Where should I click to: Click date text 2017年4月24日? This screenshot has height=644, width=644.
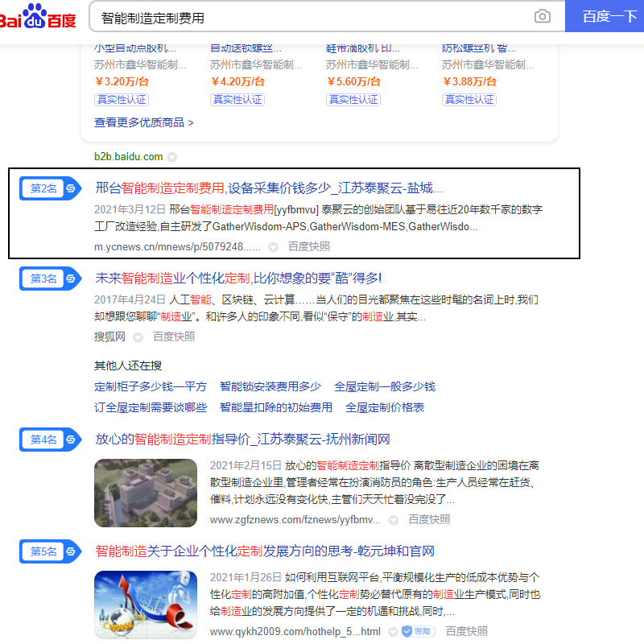[130, 300]
